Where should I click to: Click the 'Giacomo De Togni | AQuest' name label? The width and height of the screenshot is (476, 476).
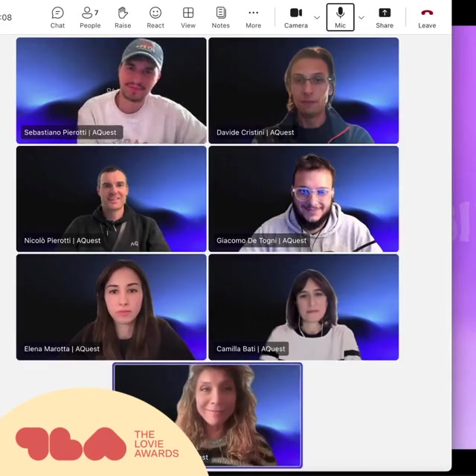[262, 240]
